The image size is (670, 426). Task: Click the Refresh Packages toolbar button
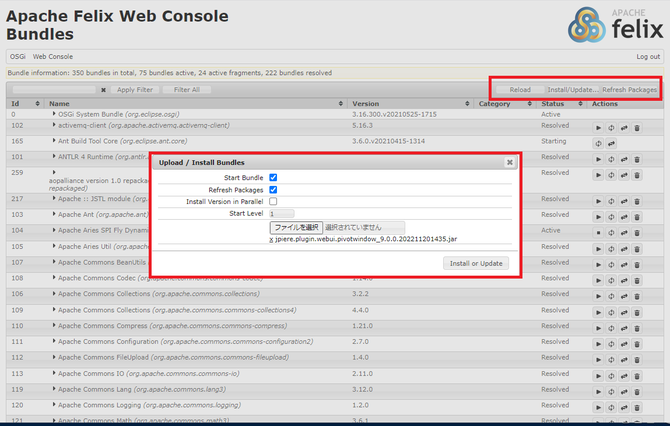point(629,90)
